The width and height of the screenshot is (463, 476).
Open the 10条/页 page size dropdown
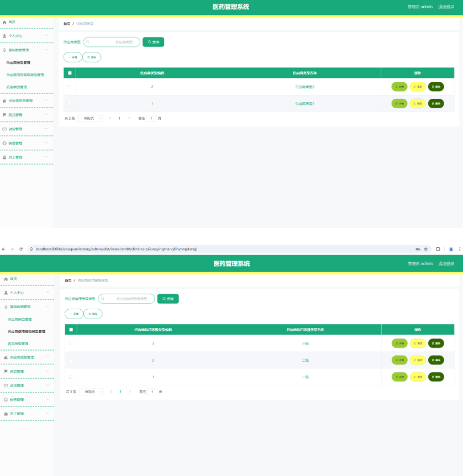[x=90, y=118]
